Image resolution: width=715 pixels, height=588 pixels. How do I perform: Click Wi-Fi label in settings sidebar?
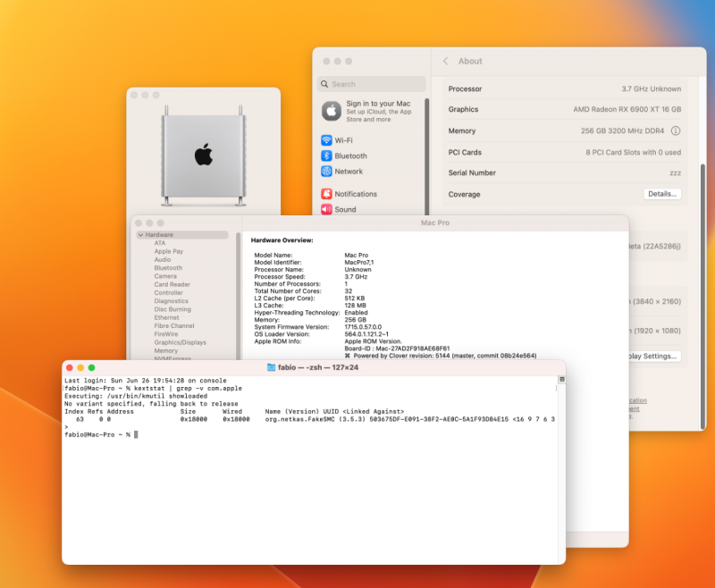(343, 140)
